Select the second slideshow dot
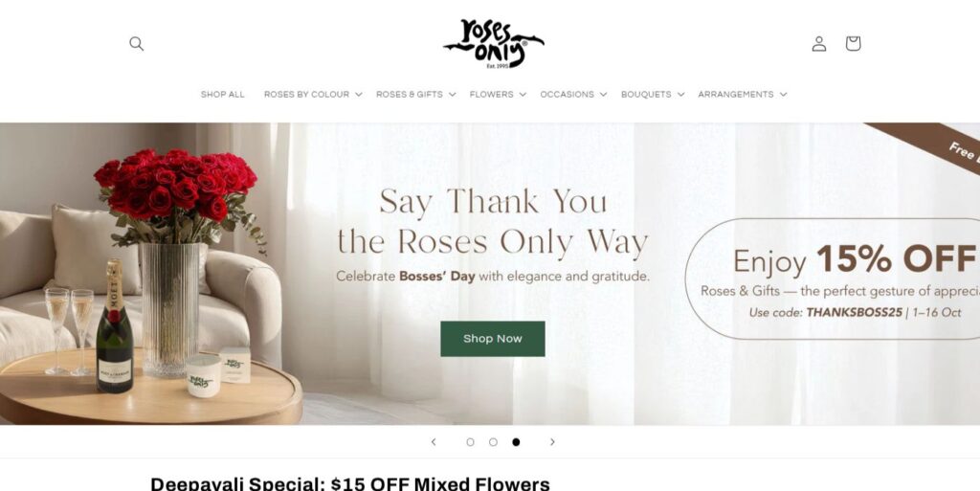The width and height of the screenshot is (980, 491). coord(493,441)
